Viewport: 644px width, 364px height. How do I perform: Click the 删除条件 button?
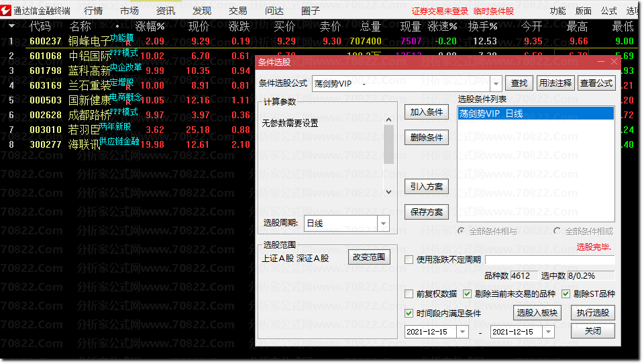pyautogui.click(x=427, y=138)
